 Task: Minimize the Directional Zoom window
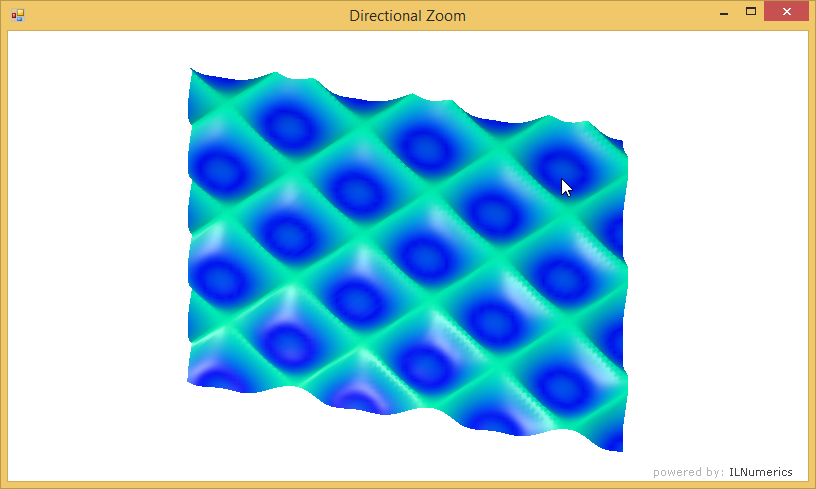pos(724,12)
